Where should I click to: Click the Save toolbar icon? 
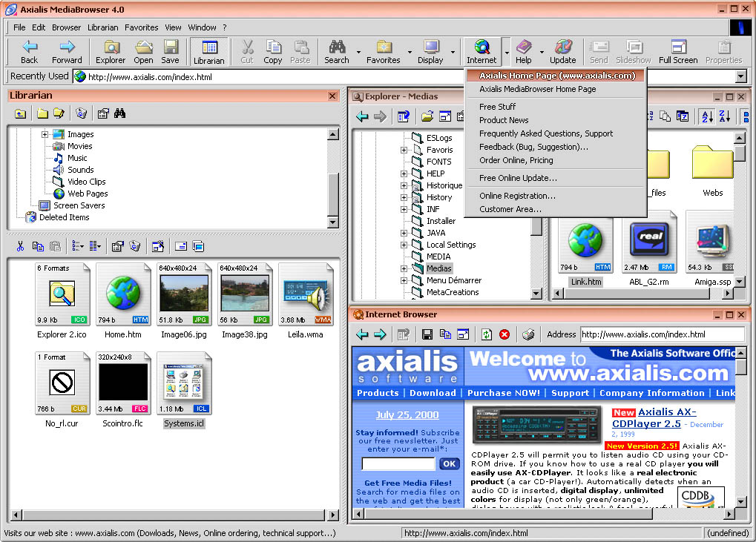coord(170,52)
